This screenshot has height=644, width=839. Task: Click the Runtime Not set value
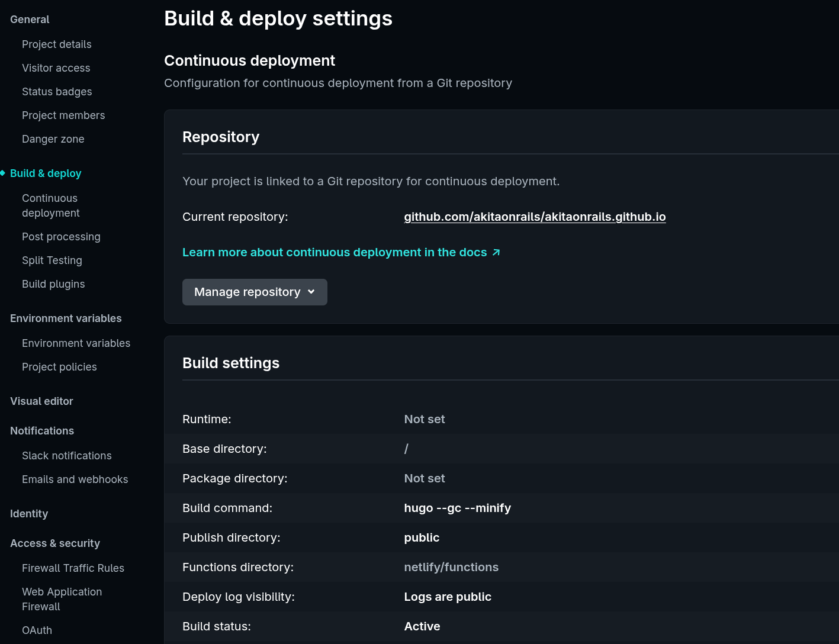[x=425, y=419]
